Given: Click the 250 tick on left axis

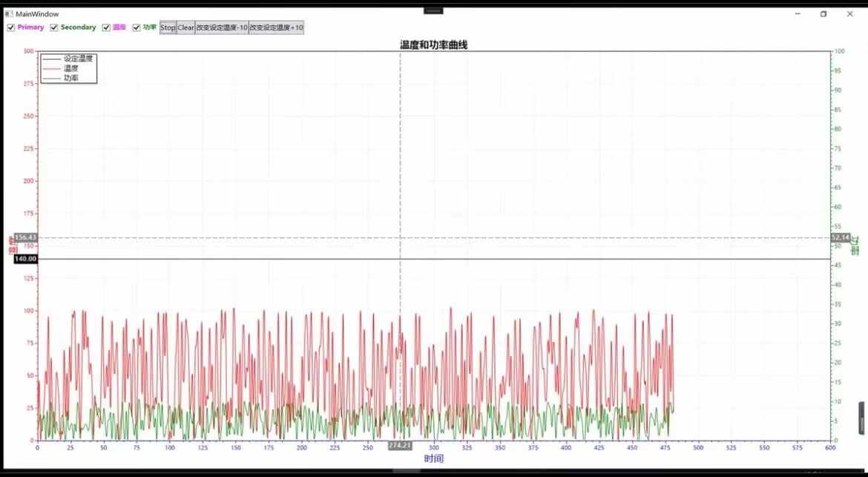Looking at the screenshot, I should (x=29, y=116).
